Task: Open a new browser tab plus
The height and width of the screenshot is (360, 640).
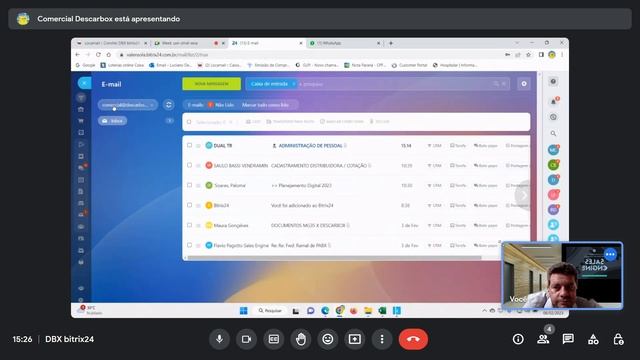Action: 391,43
